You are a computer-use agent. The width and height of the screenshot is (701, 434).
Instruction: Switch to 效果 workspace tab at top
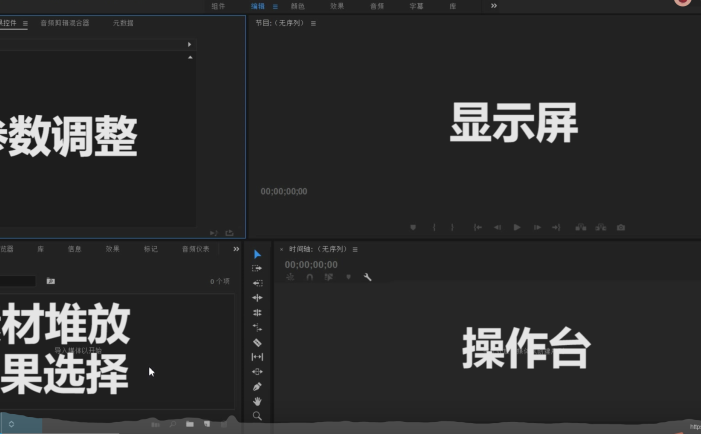point(337,6)
